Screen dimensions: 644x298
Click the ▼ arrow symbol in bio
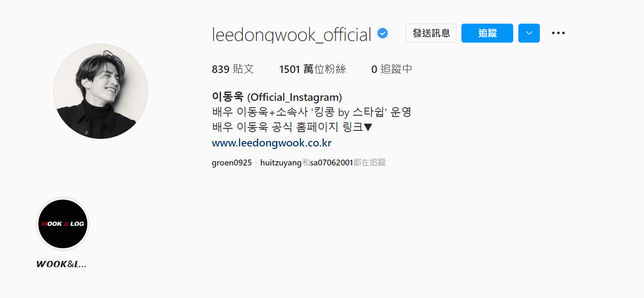click(x=368, y=127)
